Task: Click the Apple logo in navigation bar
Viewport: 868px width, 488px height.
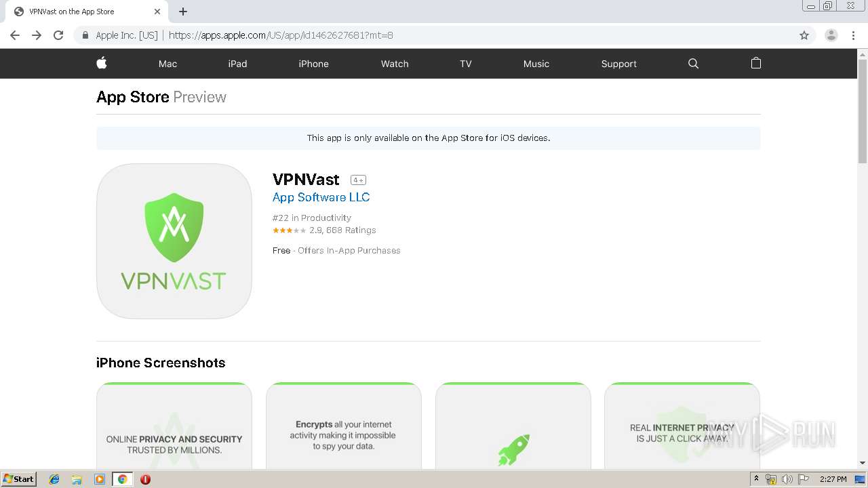Action: coord(102,63)
